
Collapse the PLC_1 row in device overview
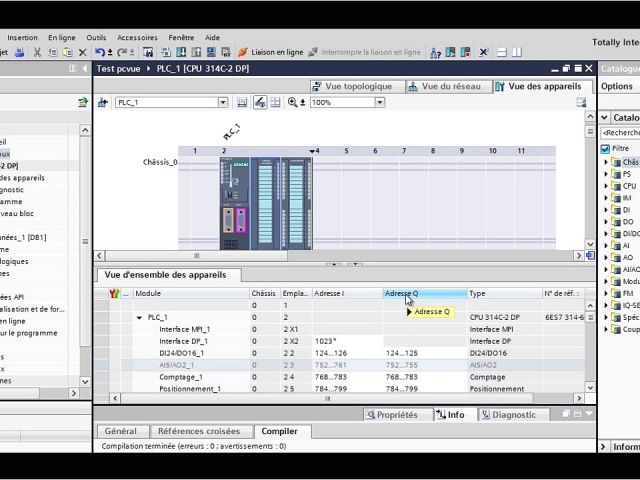pyautogui.click(x=140, y=318)
